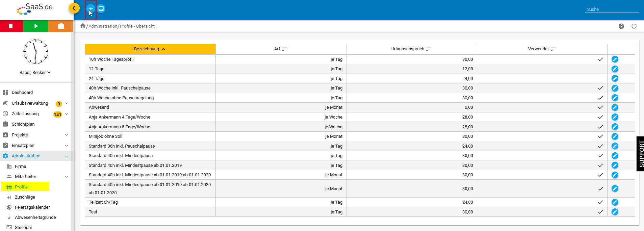Expand the Zeiterfassung menu chevron
The height and width of the screenshot is (231, 644).
coord(67,114)
